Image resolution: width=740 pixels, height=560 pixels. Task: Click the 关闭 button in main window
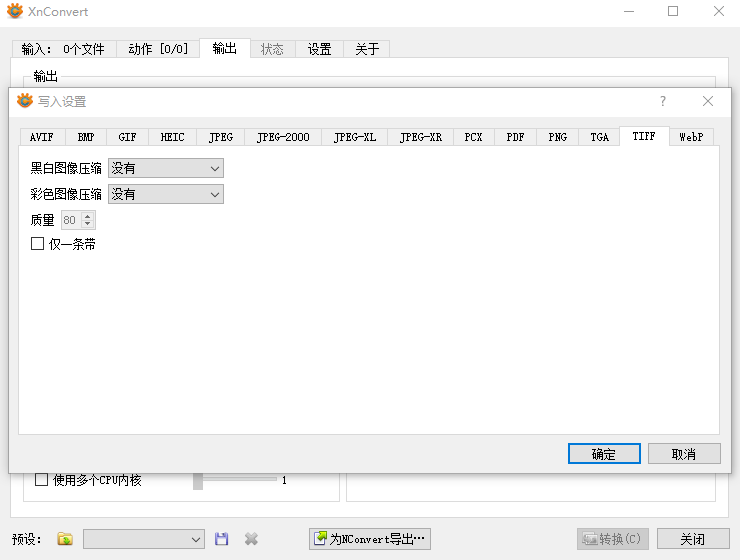tap(693, 539)
